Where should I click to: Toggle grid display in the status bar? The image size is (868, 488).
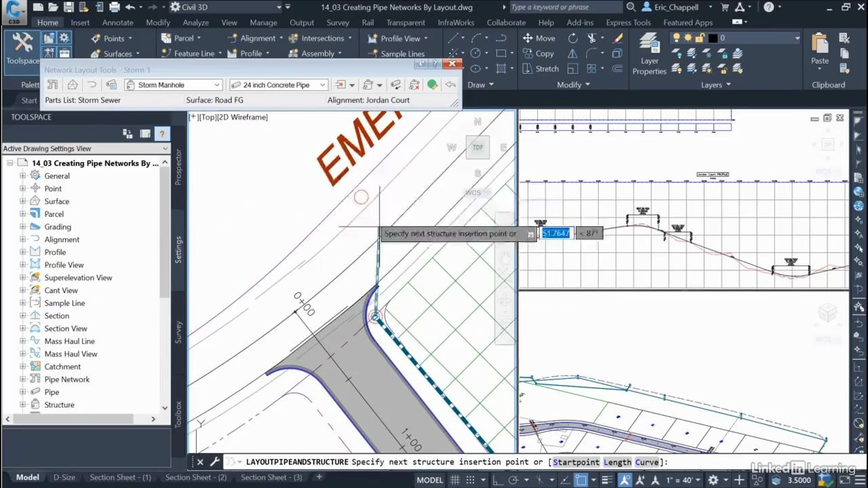tap(454, 479)
